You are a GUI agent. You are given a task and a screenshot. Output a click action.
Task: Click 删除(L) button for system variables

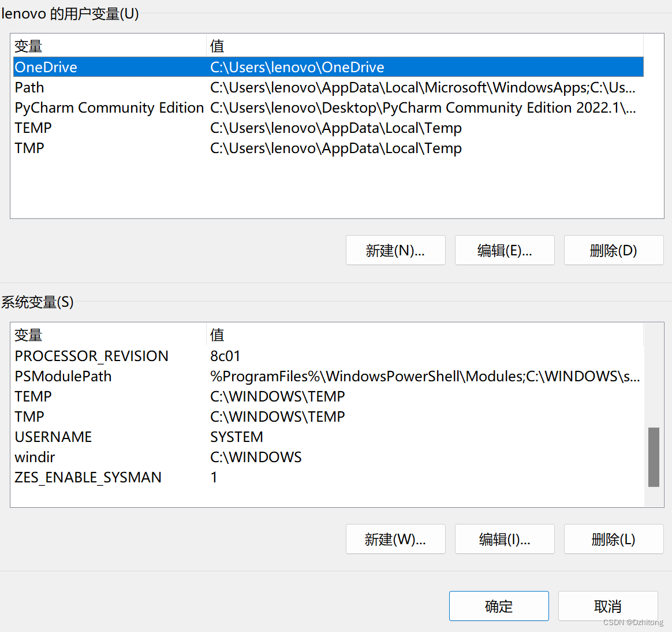[614, 539]
